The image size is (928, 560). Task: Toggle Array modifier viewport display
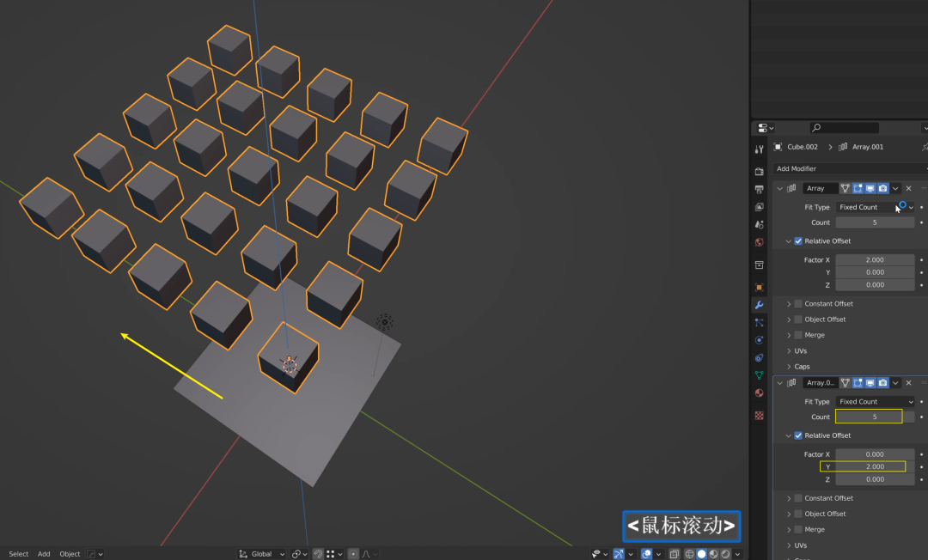coord(870,188)
